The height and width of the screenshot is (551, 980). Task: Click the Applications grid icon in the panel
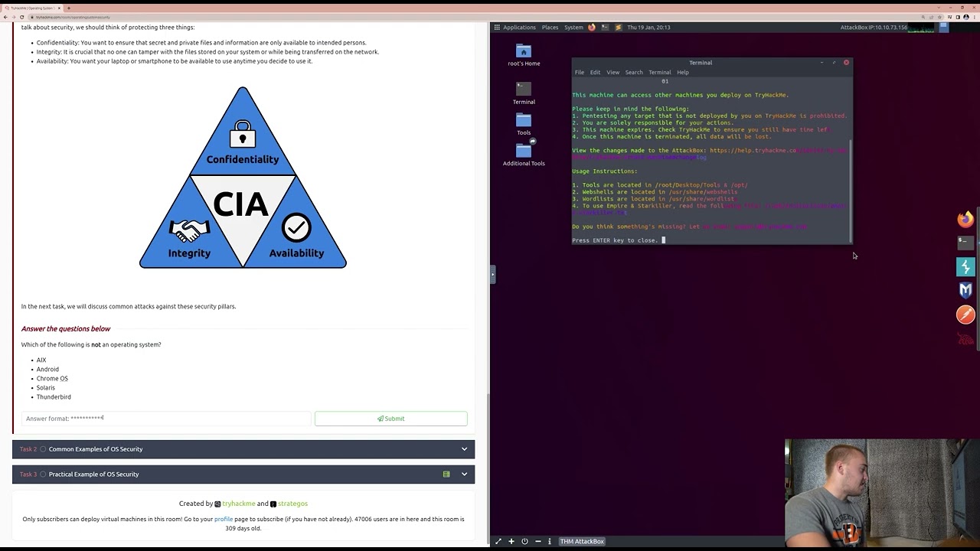497,27
